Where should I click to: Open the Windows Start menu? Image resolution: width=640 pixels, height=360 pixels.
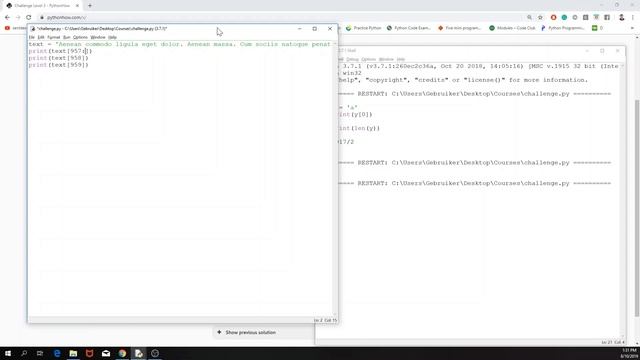[x=8, y=353]
